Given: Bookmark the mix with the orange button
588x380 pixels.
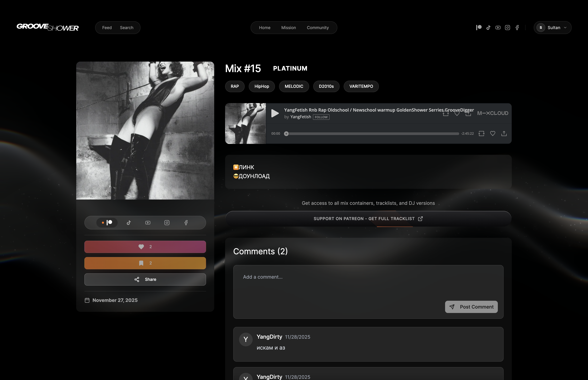Looking at the screenshot, I should click(x=145, y=263).
